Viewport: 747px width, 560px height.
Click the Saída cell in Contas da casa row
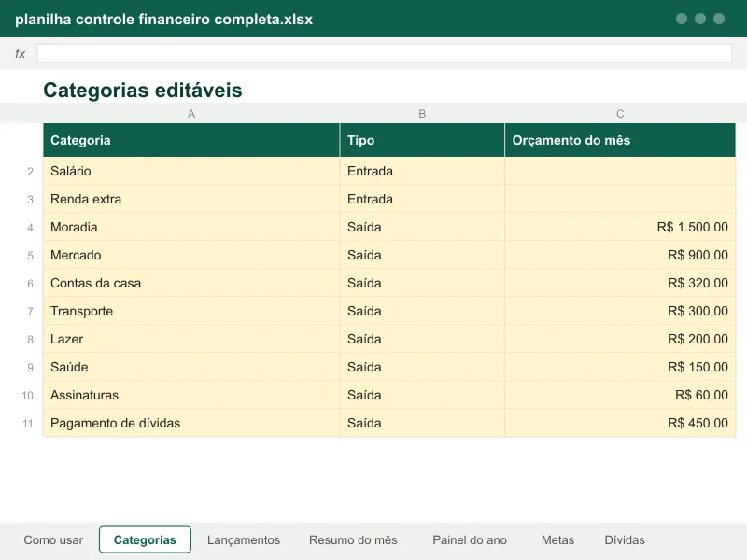422,283
